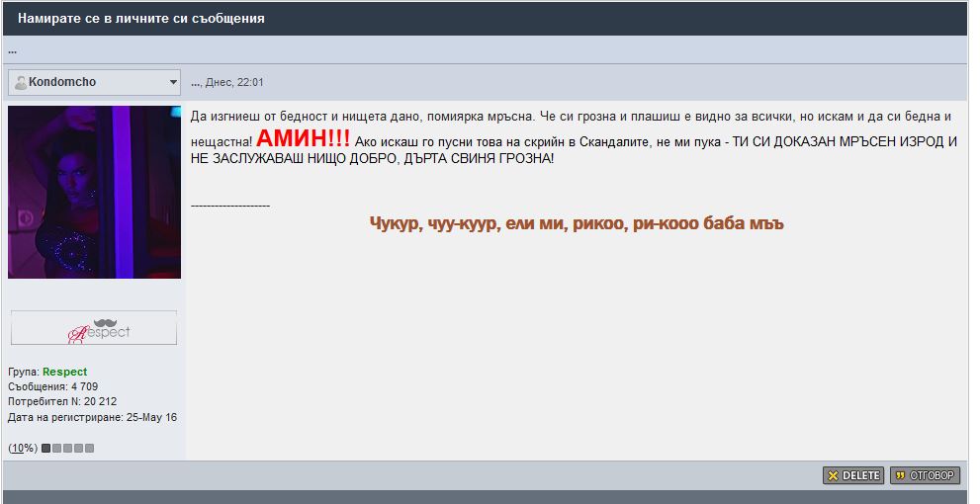Screen dimensions: 980x504
Task: Click the user silhouette icon beside Kondomcho
Action: coord(21,82)
